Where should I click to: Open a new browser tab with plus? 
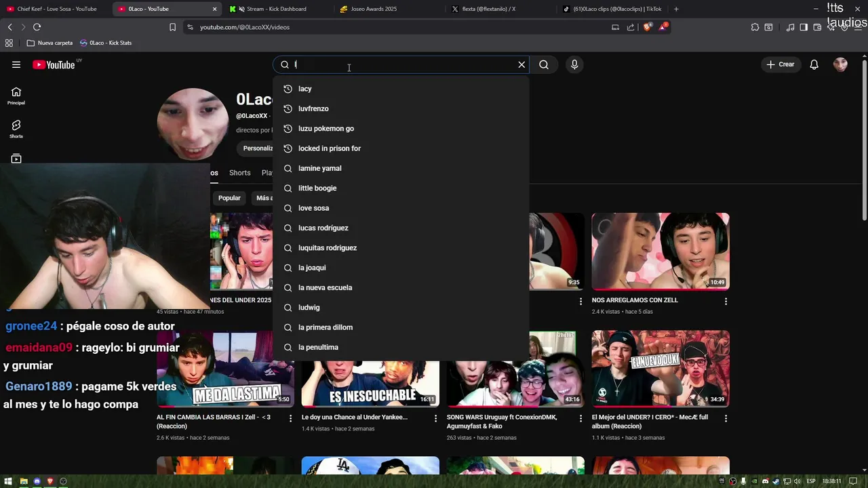[676, 9]
